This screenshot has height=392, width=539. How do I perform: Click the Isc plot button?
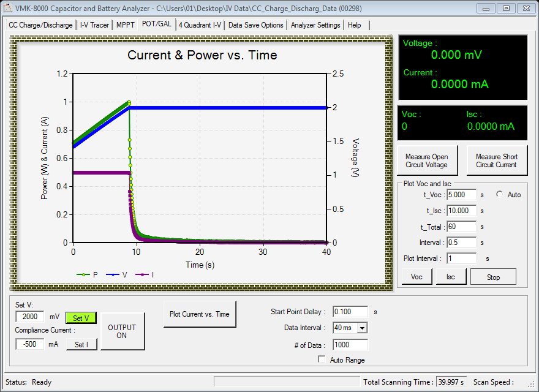451,277
